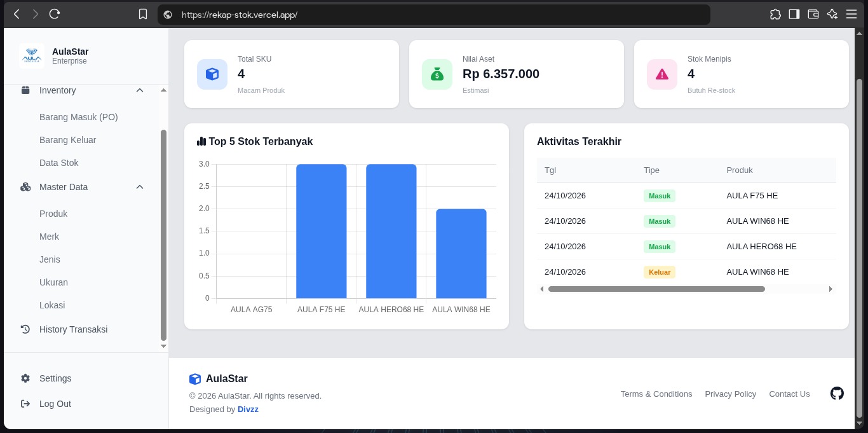Viewport: 868px width, 433px height.
Task: Click the AULA F75 HE chart bar
Action: click(x=322, y=231)
